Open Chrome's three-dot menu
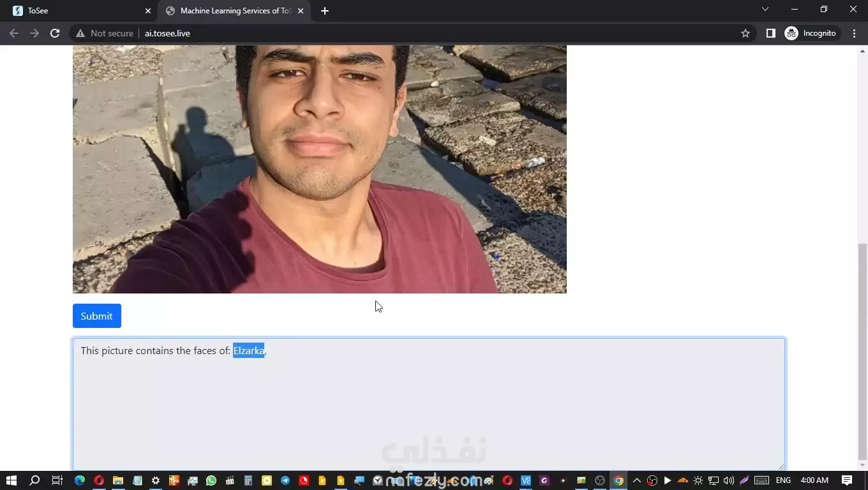 (x=854, y=33)
